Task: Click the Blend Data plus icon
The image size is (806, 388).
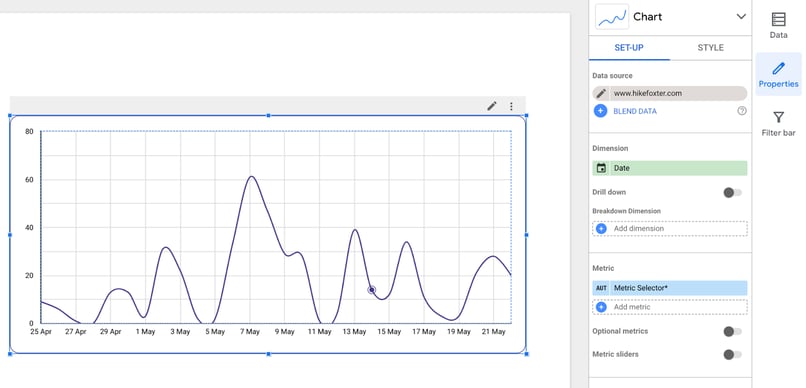Action: tap(600, 111)
